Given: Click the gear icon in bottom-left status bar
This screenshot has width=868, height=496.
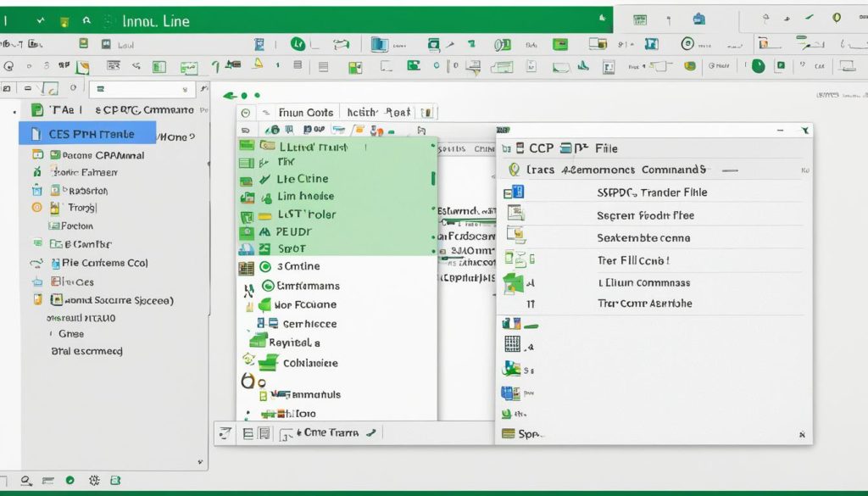Looking at the screenshot, I should click(x=94, y=481).
